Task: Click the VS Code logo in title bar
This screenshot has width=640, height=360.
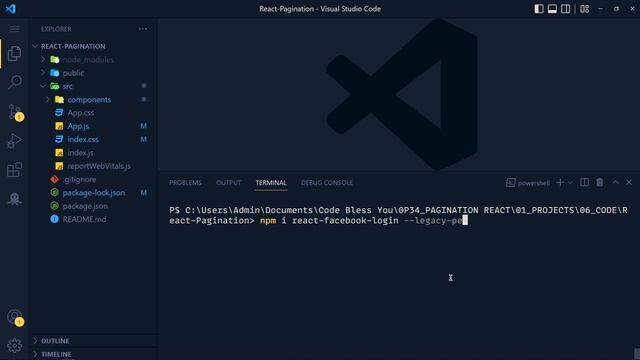Action: (x=11, y=9)
